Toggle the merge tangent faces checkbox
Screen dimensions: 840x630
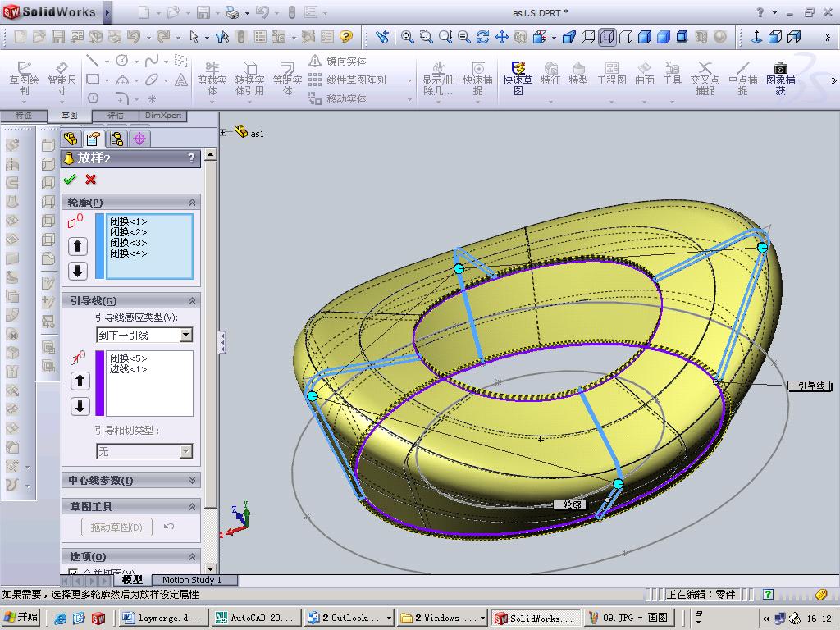pyautogui.click(x=73, y=572)
